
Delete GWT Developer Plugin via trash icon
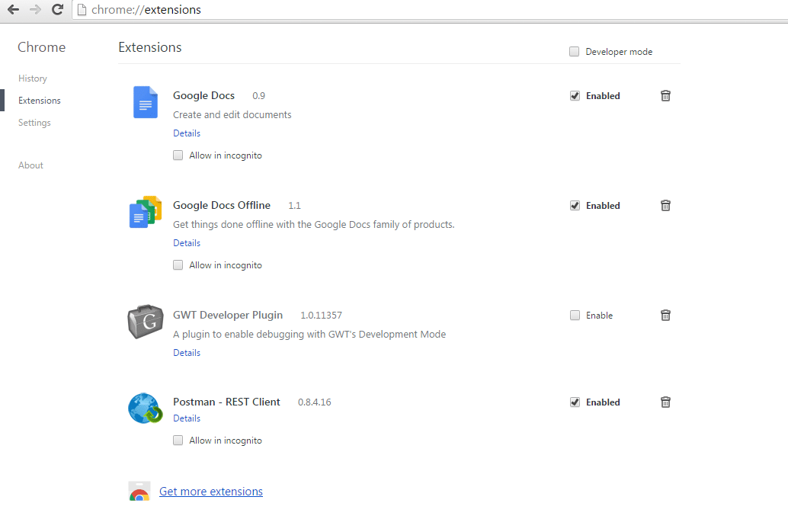click(x=665, y=316)
